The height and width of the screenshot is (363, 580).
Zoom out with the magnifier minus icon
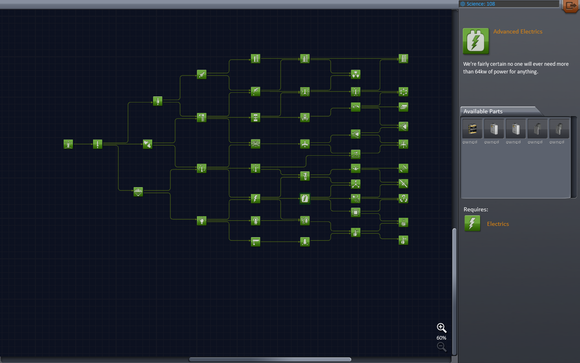coord(441,347)
